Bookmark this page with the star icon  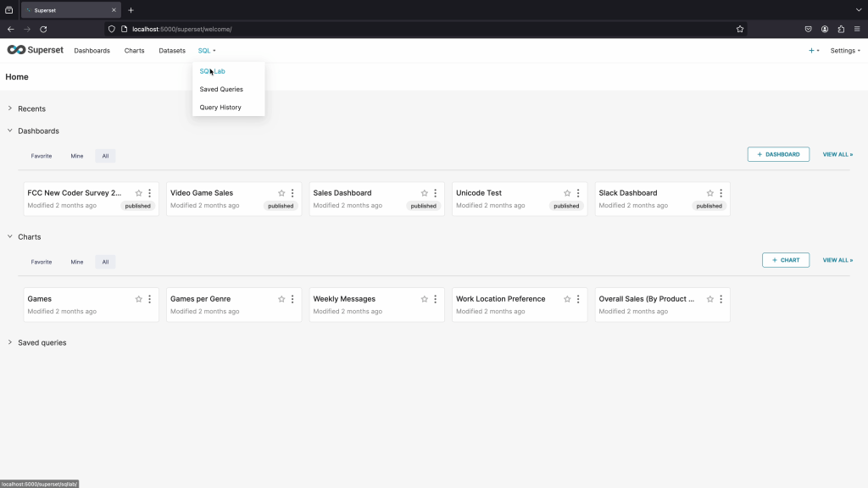tap(740, 29)
